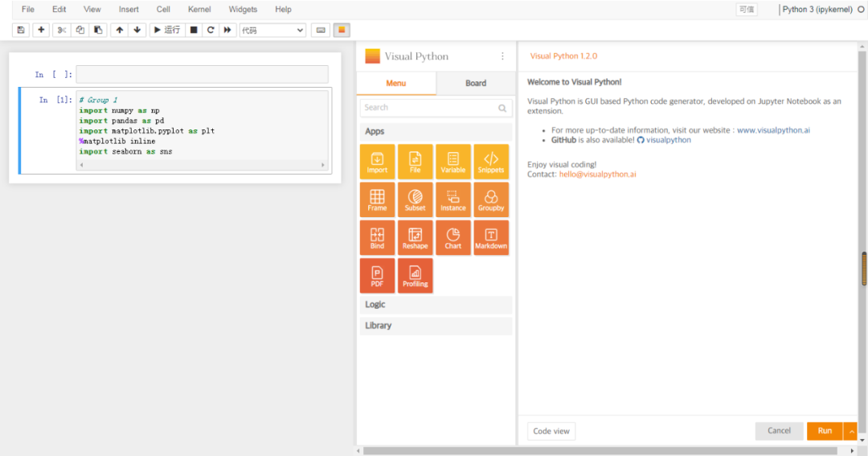Open the Variable app
868x456 pixels.
[x=453, y=162]
